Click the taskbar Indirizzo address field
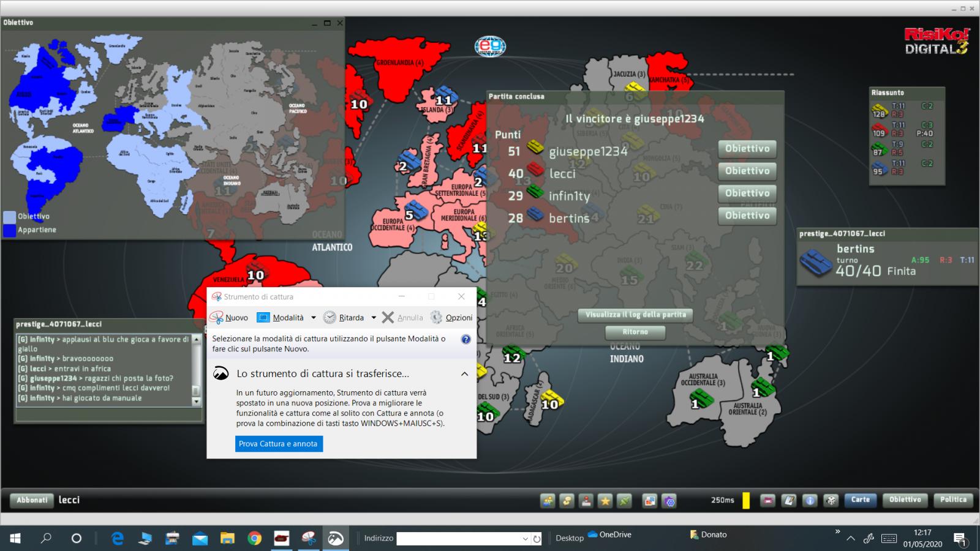Viewport: 980px width, 551px height. [x=459, y=538]
